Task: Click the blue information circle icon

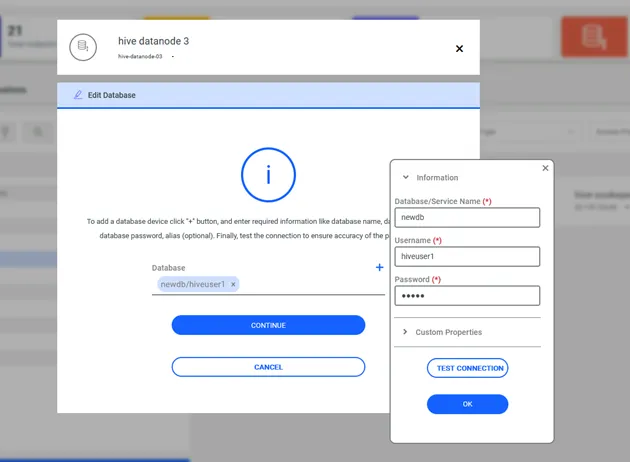Action: (x=268, y=175)
